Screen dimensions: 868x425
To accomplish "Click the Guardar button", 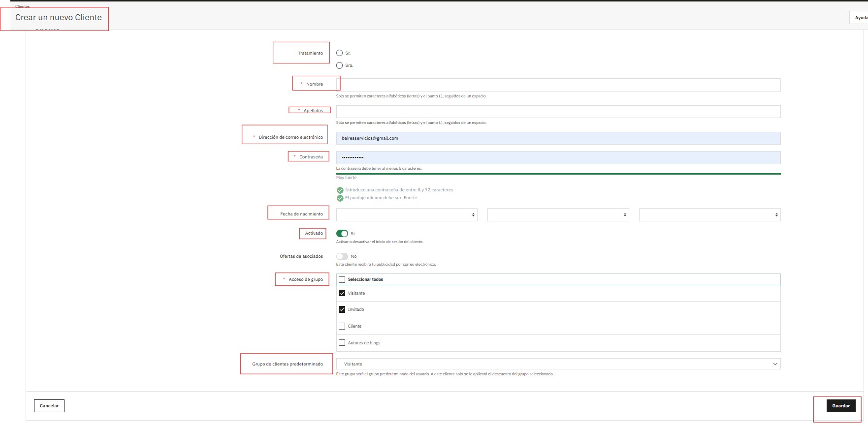I will [x=840, y=406].
